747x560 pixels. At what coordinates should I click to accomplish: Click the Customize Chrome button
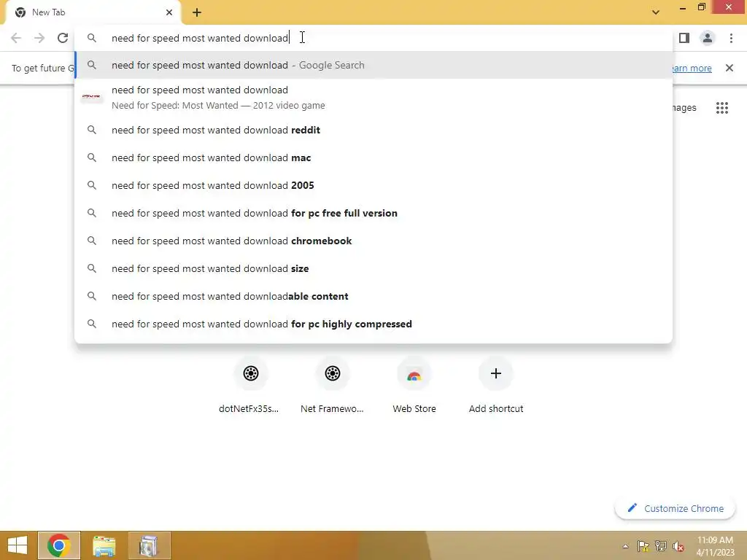point(676,508)
